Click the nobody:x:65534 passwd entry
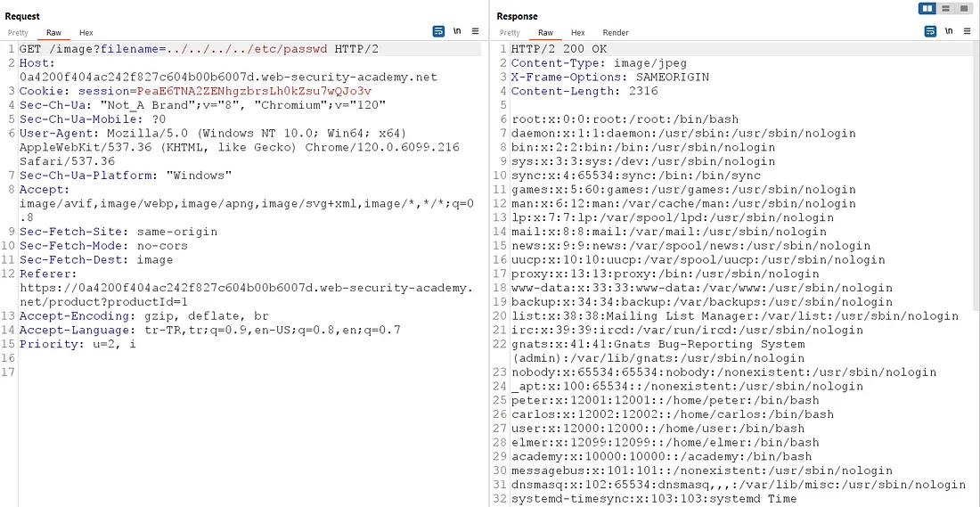This screenshot has width=980, height=507. coord(723,372)
